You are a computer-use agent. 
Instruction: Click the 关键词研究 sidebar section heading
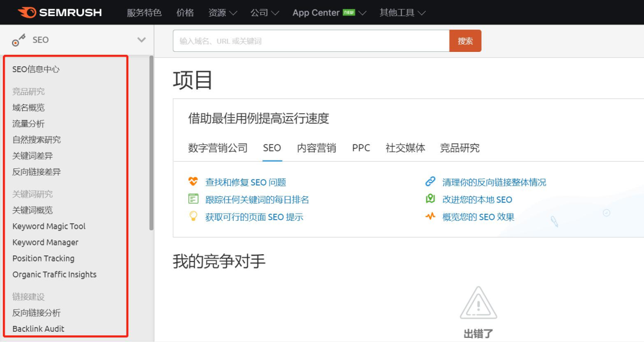coord(32,194)
